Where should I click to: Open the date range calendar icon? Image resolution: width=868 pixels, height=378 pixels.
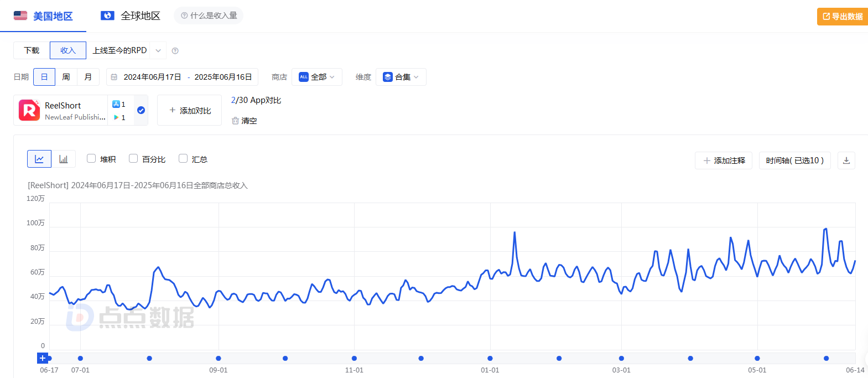click(114, 77)
